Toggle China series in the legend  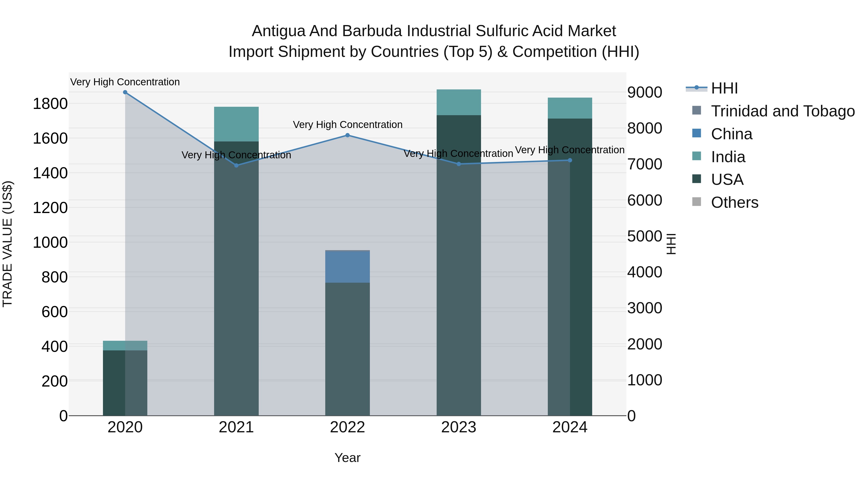[722, 134]
